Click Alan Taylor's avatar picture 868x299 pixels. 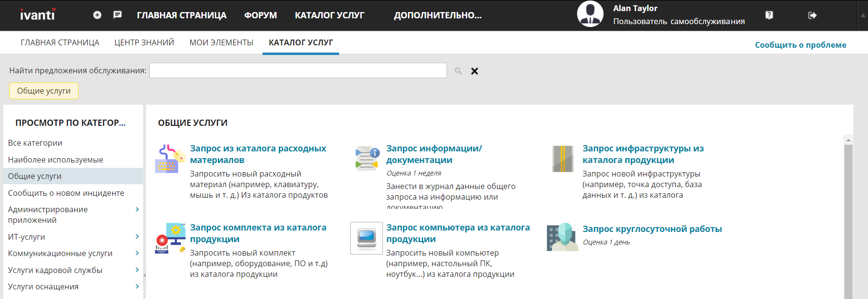coord(590,14)
